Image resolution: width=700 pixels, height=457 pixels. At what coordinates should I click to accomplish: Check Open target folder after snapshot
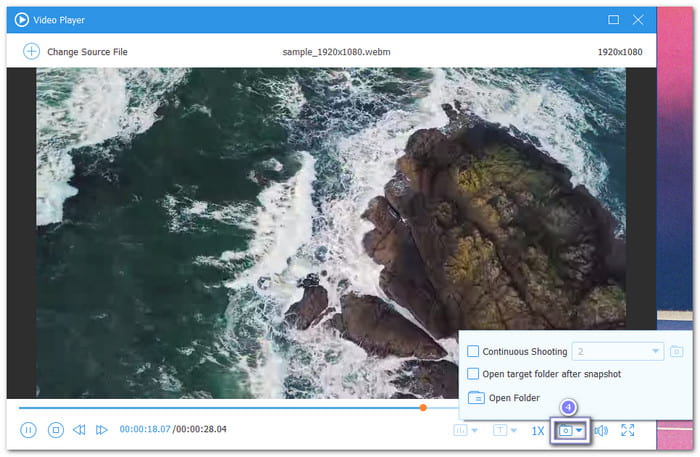(473, 374)
